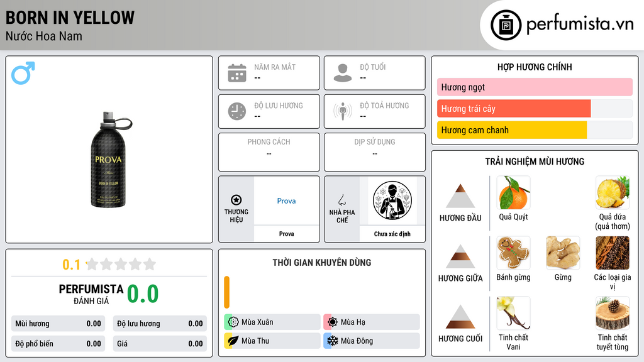The image size is (644, 362).
Task: Click the perfumista.vn perfume bottle logo
Action: [506, 25]
